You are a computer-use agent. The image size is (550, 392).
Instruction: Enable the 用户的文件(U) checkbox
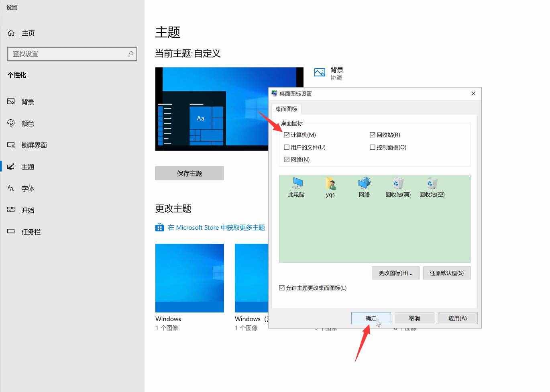pyautogui.click(x=287, y=147)
